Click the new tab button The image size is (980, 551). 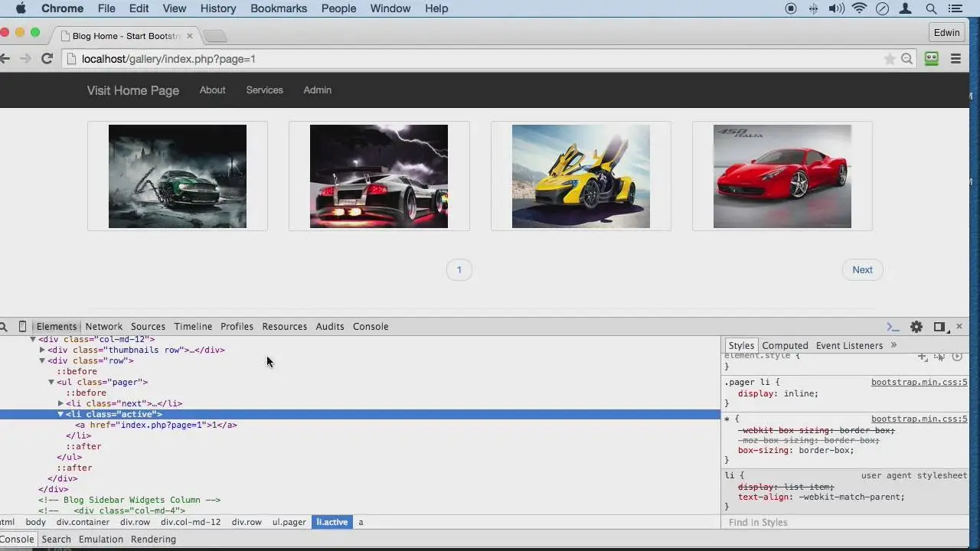click(215, 36)
